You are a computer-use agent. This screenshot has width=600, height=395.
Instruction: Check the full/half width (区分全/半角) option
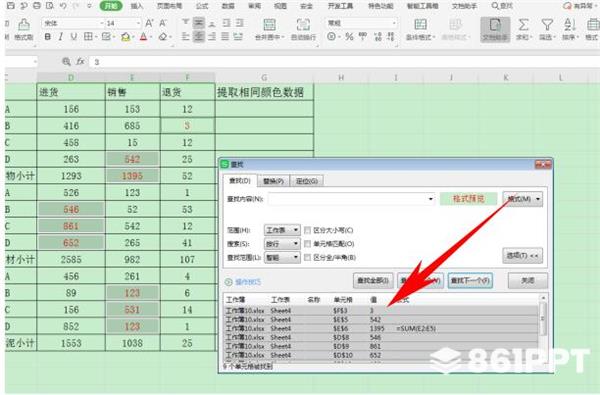coord(307,257)
